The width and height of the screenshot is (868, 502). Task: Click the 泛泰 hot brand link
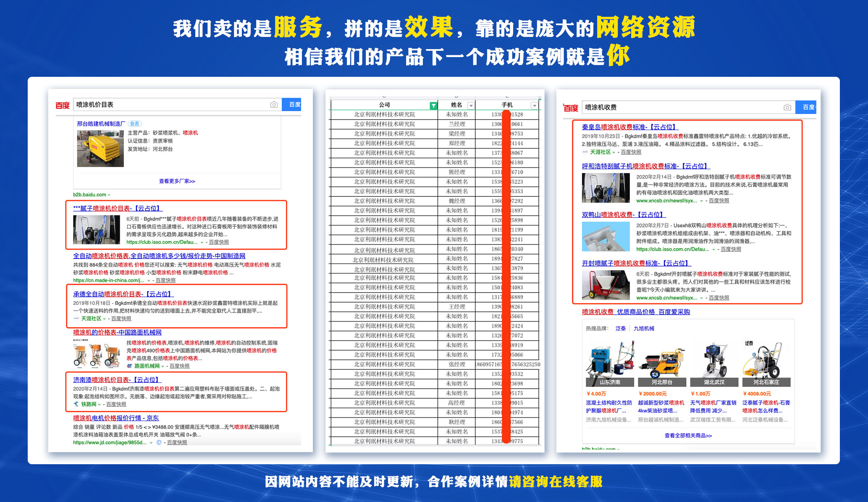(x=621, y=328)
